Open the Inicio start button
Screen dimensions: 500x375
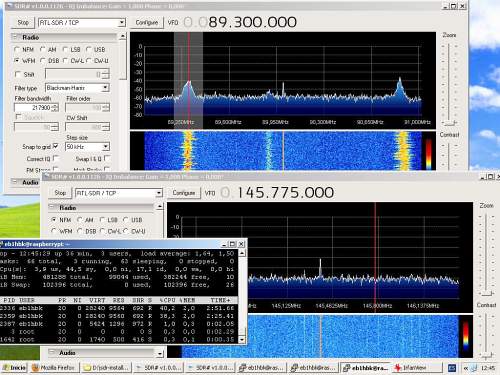14,368
